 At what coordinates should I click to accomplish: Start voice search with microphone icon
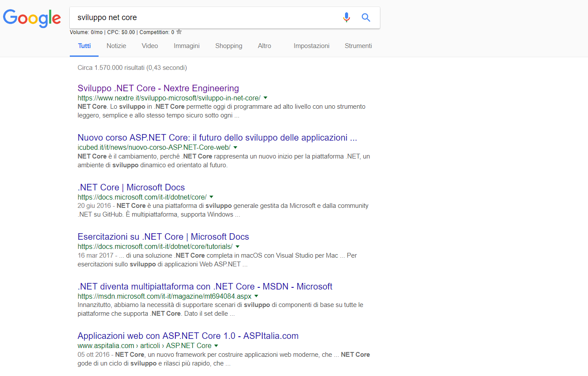point(346,17)
